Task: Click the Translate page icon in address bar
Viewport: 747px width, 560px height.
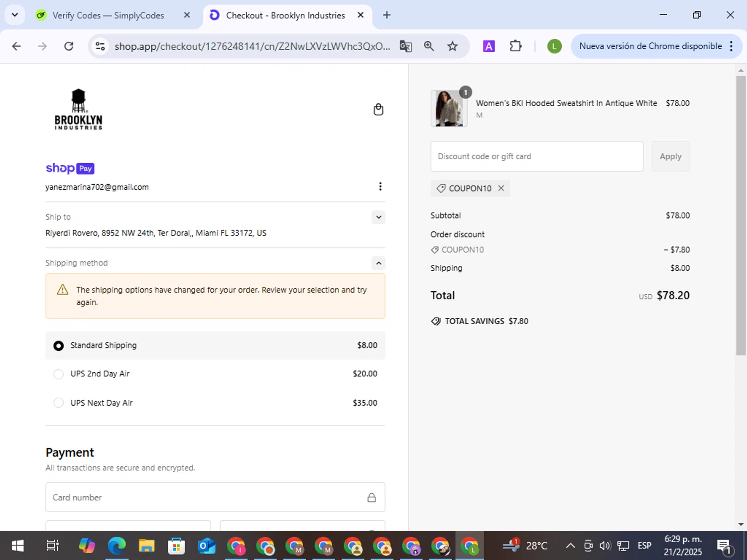Action: (x=406, y=46)
